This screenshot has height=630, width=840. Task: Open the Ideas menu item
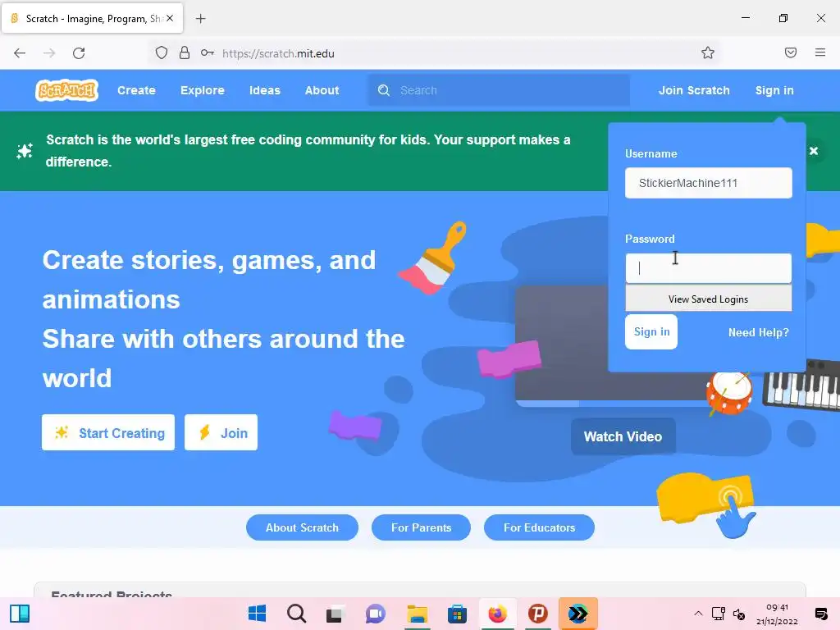tap(265, 90)
